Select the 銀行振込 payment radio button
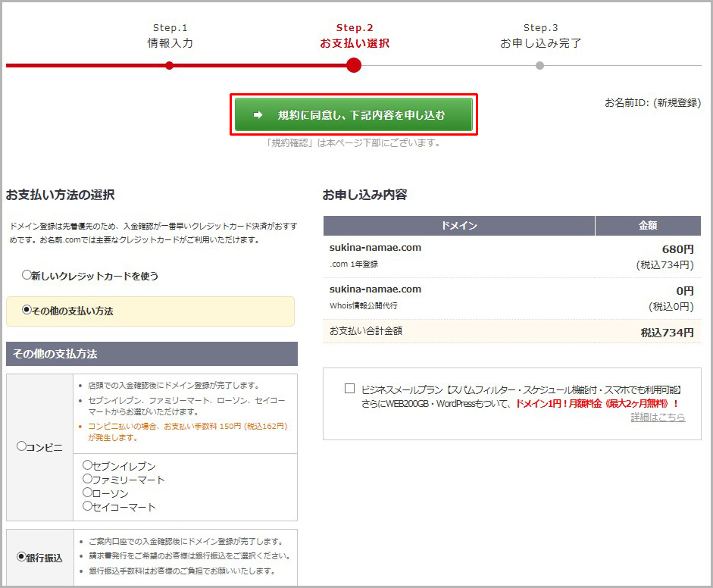 pyautogui.click(x=21, y=557)
